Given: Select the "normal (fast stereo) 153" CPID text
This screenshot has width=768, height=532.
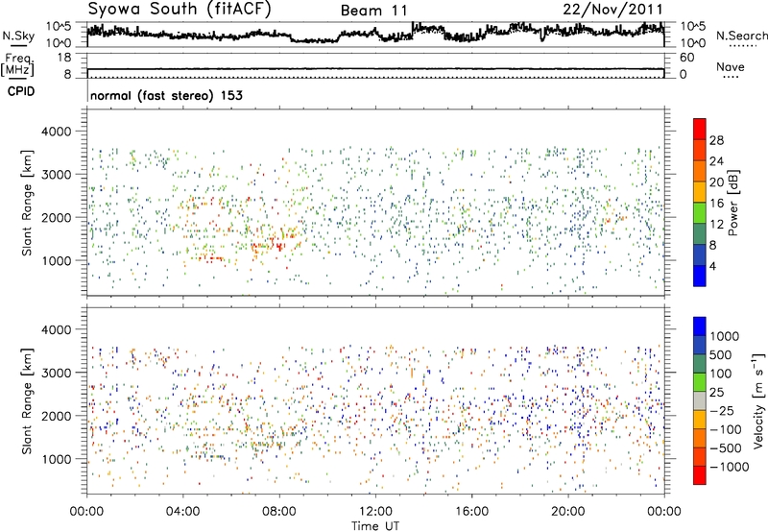Looking at the screenshot, I should pos(166,95).
